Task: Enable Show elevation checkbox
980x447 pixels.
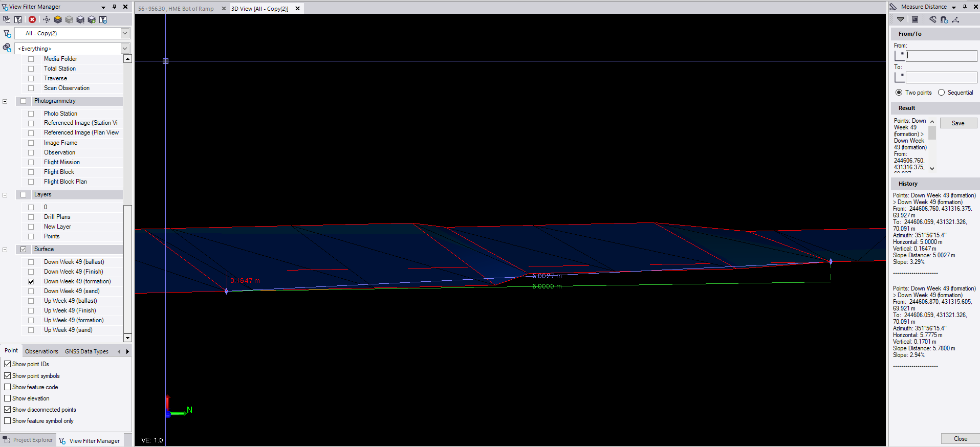Action: pos(8,398)
